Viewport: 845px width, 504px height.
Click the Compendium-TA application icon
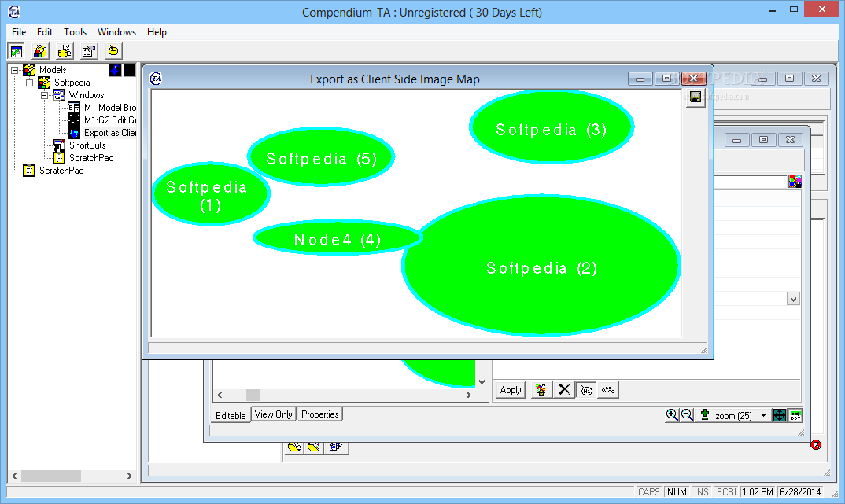[x=14, y=12]
